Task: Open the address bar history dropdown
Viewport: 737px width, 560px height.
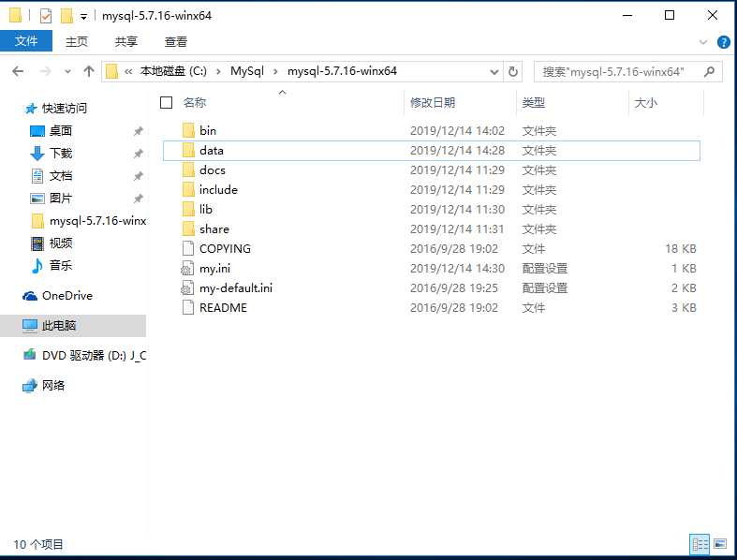Action: pyautogui.click(x=494, y=72)
